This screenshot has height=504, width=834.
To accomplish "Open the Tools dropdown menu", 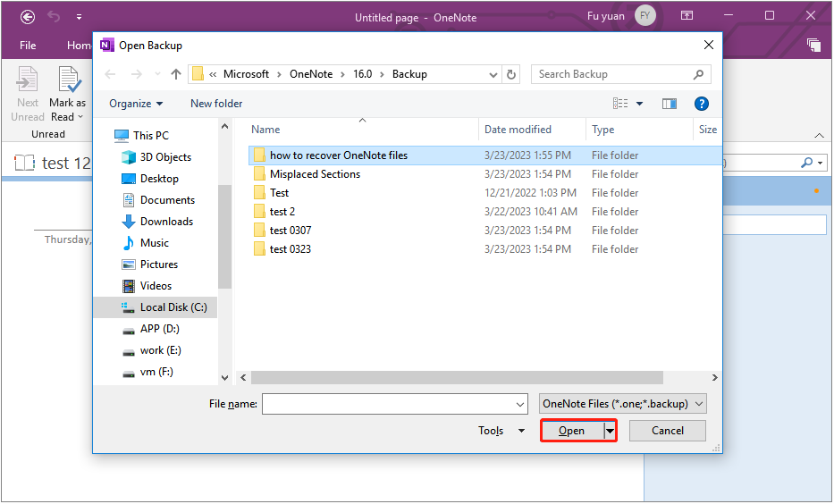I will pyautogui.click(x=501, y=431).
